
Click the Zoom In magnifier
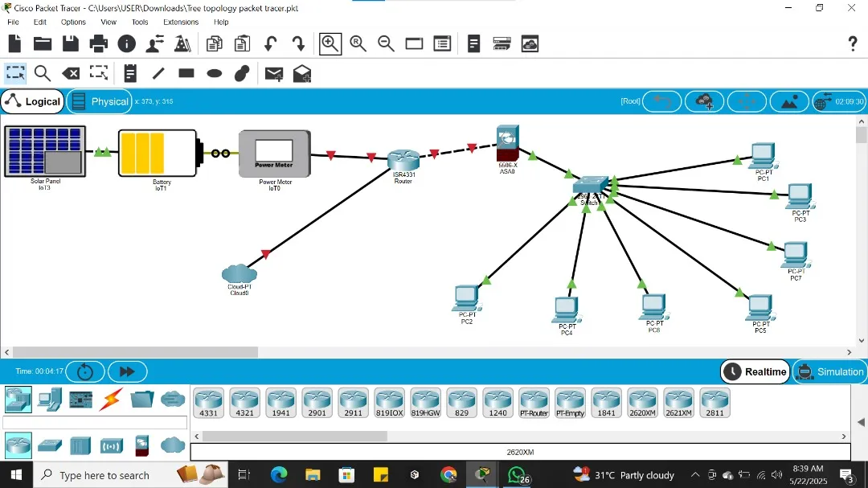tap(330, 43)
